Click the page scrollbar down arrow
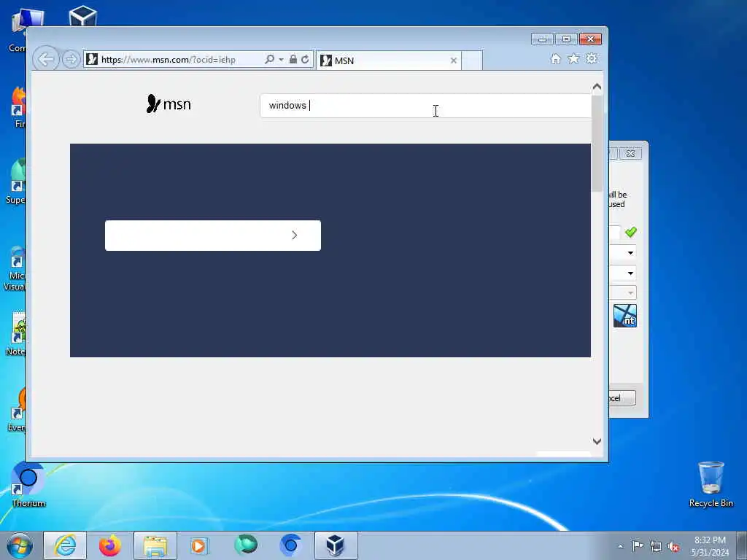The height and width of the screenshot is (560, 747). [x=597, y=441]
